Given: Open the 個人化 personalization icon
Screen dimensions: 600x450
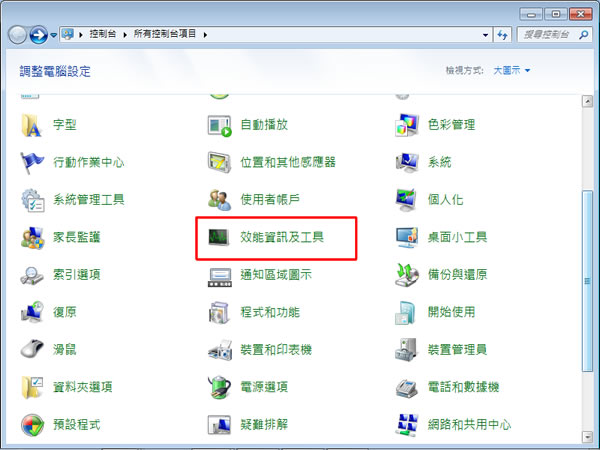Looking at the screenshot, I should click(406, 199).
